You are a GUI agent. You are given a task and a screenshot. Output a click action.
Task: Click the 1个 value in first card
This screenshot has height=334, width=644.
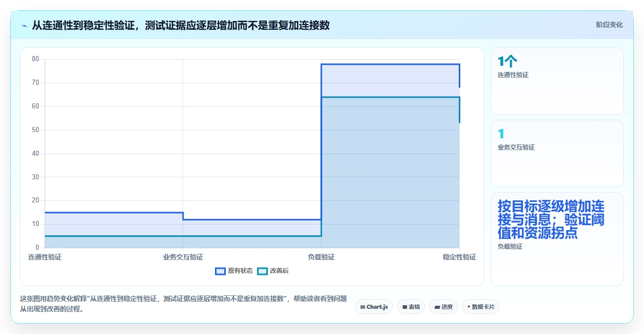pyautogui.click(x=508, y=62)
